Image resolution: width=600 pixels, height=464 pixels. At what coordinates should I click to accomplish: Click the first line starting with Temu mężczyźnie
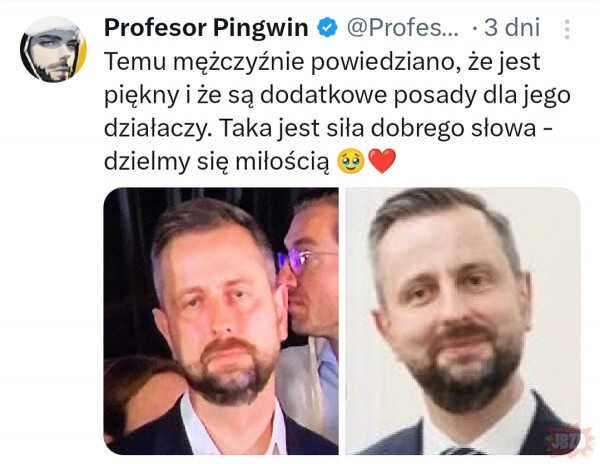[322, 62]
